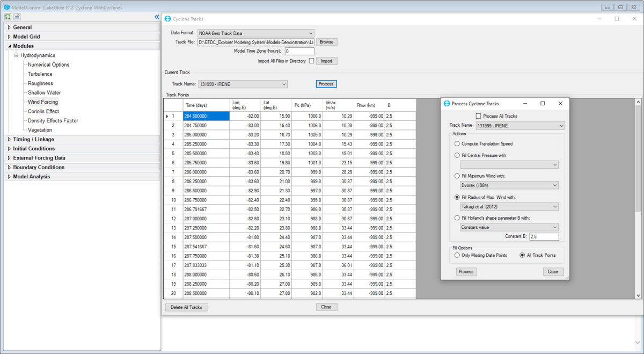The image size is (644, 354).
Task: Click the Constant B input field
Action: (544, 237)
